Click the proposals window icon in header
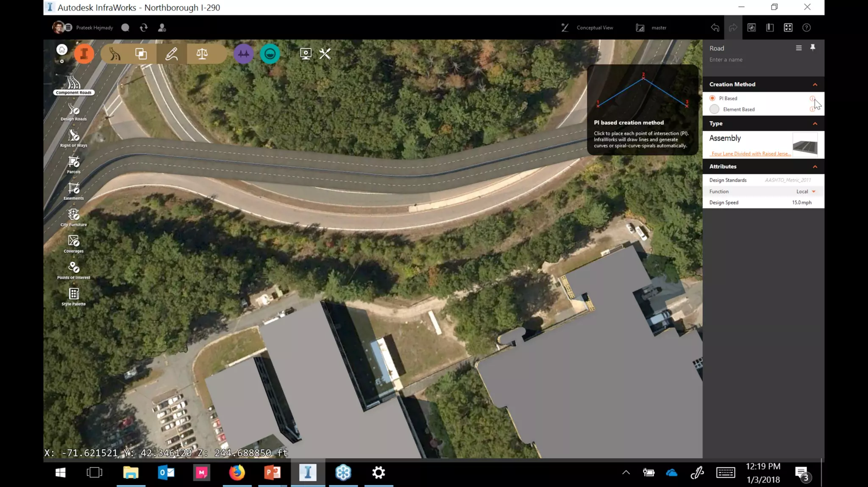The height and width of the screenshot is (487, 868). [751, 28]
